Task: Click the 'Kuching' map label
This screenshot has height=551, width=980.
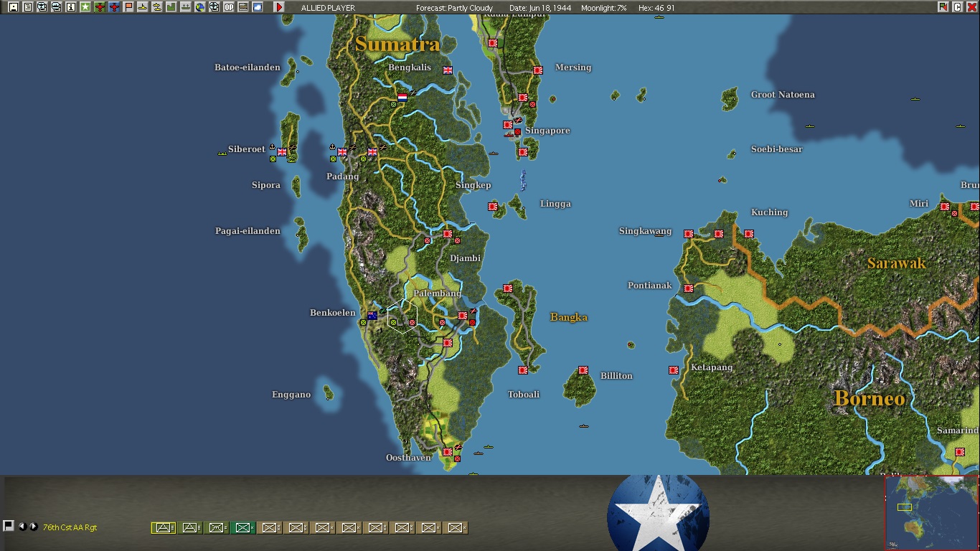Action: (769, 212)
